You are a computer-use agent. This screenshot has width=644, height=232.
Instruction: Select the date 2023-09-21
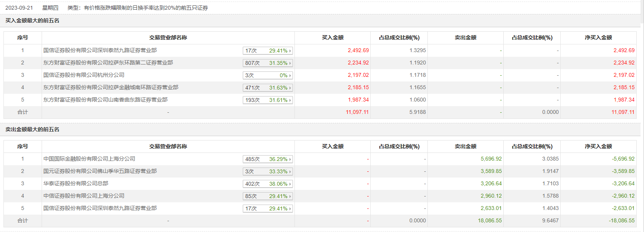click(x=19, y=8)
